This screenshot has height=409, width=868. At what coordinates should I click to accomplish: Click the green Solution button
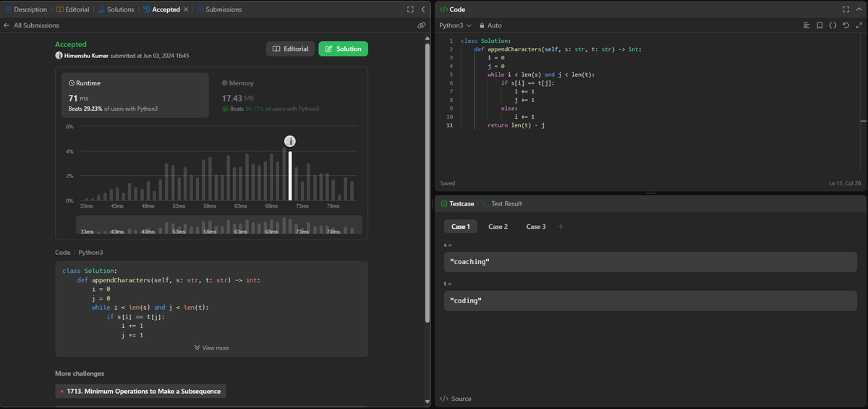(343, 49)
